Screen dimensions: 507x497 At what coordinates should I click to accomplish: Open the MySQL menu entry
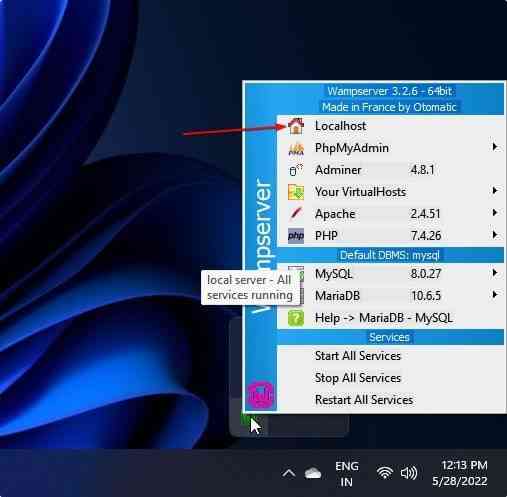click(390, 274)
